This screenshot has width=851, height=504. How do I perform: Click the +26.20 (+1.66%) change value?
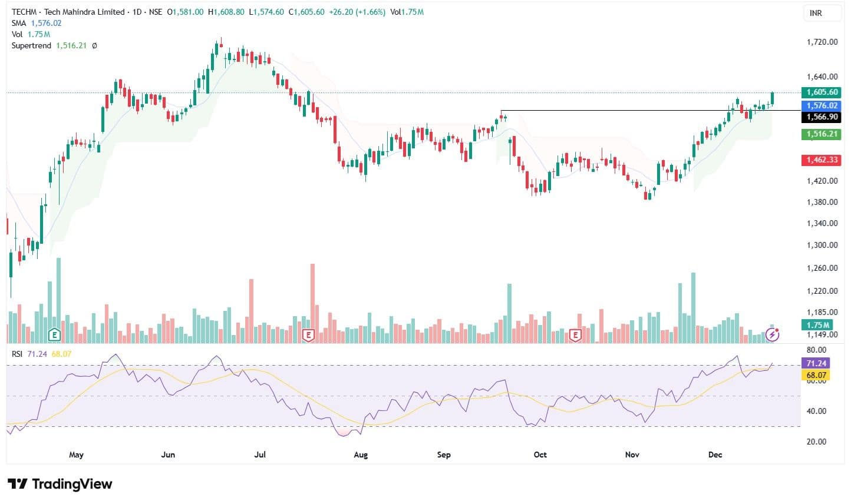coord(357,12)
